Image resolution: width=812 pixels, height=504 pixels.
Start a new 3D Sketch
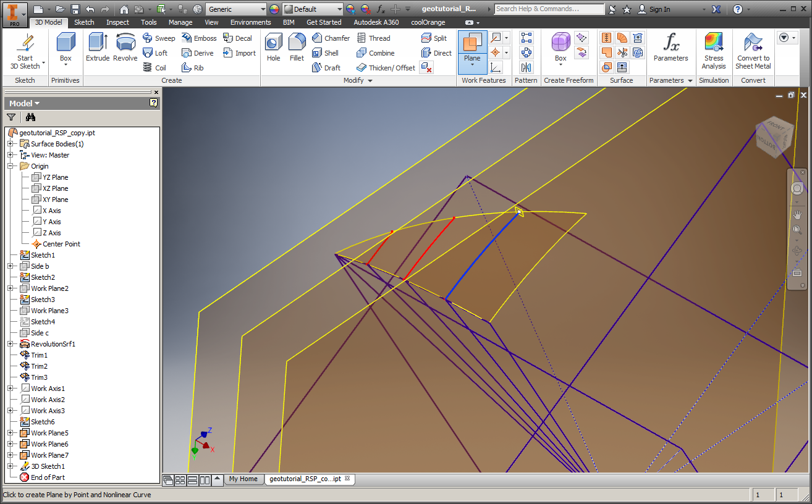(x=25, y=52)
